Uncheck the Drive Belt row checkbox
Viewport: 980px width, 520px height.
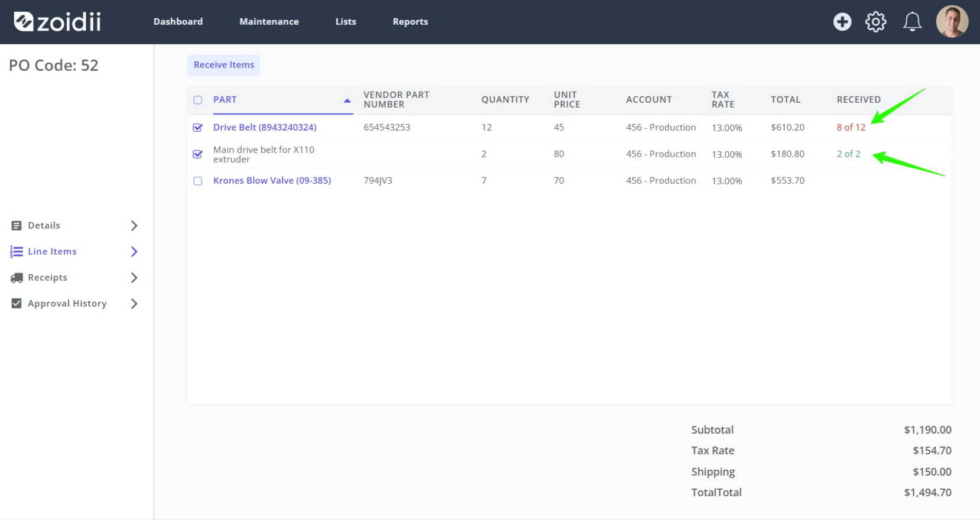pyautogui.click(x=198, y=128)
